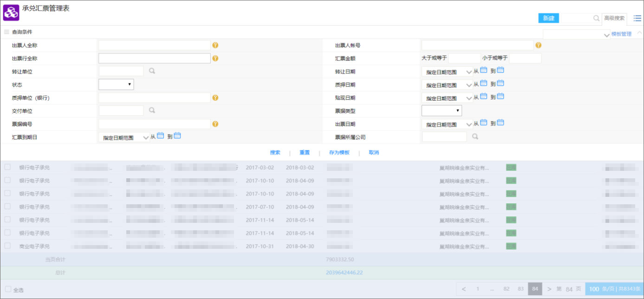Click the 票据所属公司 lookup magnifier icon
The width and height of the screenshot is (644, 299).
pyautogui.click(x=475, y=136)
